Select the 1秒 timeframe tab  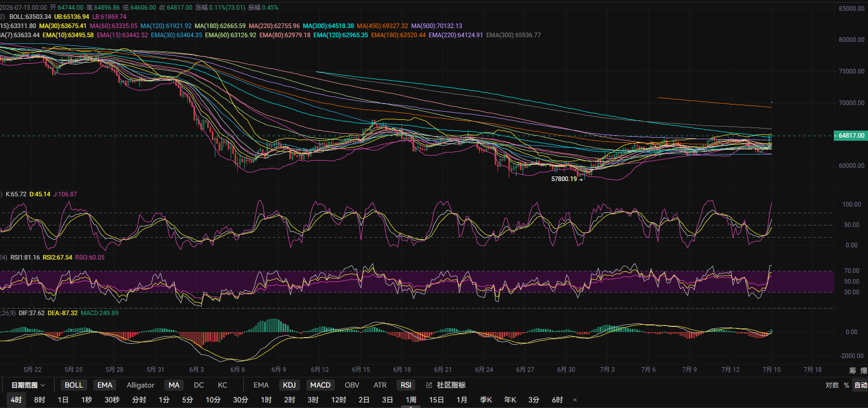click(x=87, y=400)
